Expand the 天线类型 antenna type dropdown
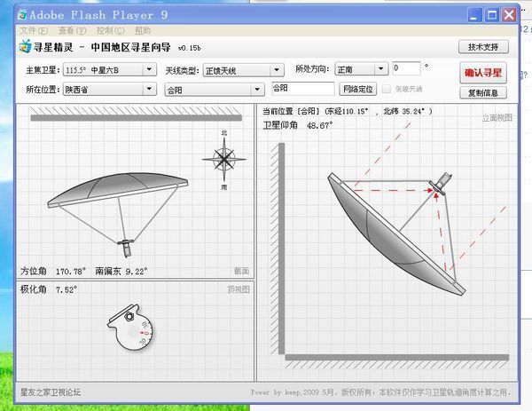532x411 pixels. pos(242,69)
